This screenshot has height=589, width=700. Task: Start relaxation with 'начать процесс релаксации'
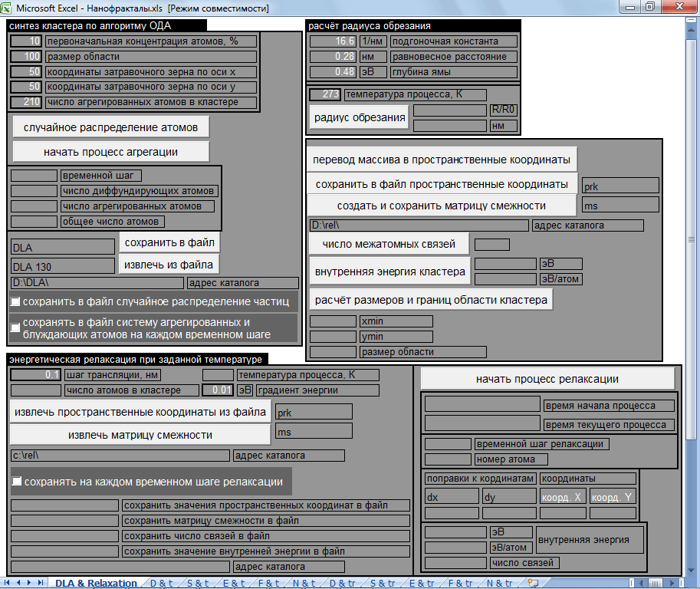(547, 379)
